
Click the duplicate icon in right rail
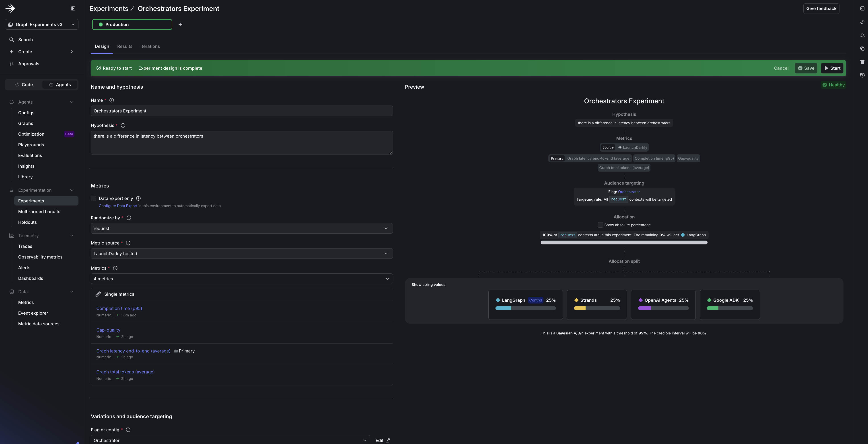pos(862,49)
